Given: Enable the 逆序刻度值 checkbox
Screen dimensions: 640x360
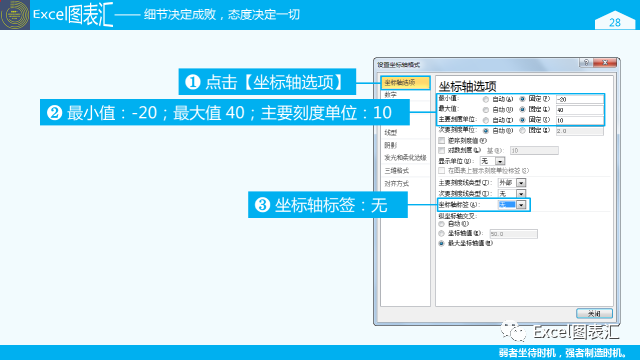Looking at the screenshot, I should pyautogui.click(x=442, y=140).
